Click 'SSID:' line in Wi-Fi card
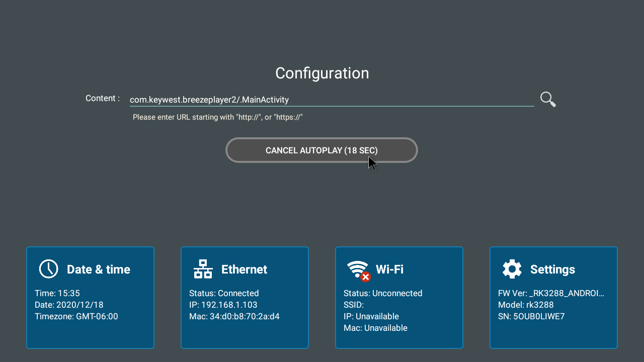This screenshot has height=362, width=644. point(354,305)
